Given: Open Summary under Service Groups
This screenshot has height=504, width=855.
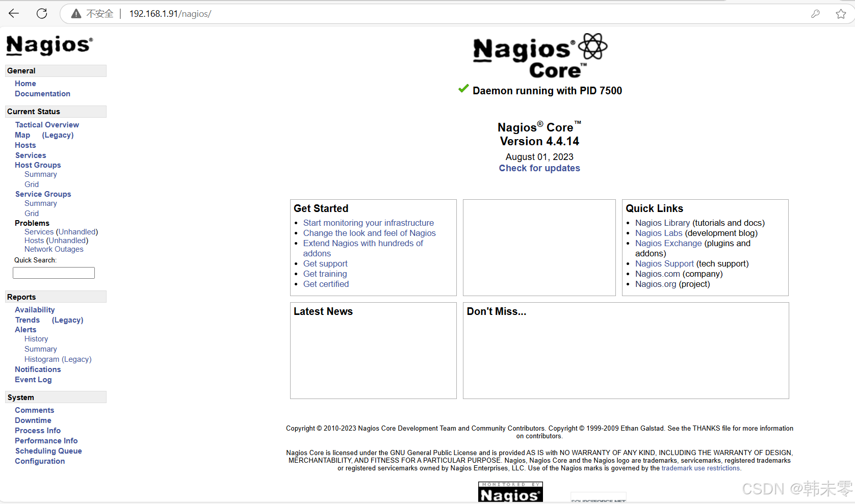Looking at the screenshot, I should pyautogui.click(x=41, y=203).
